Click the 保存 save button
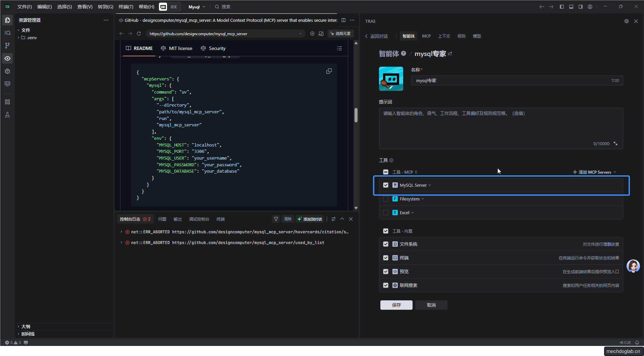Screen dimensions: 644x356 396,305
